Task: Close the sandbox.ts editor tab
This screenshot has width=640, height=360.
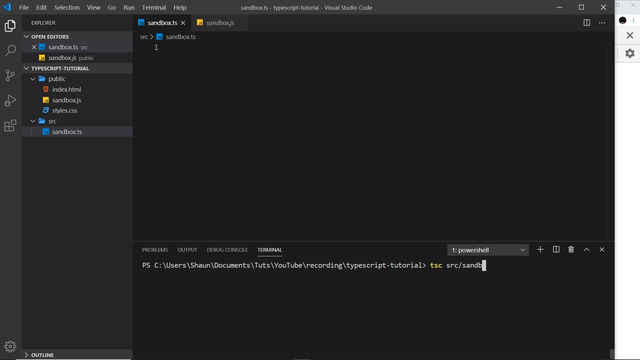Action: click(183, 23)
